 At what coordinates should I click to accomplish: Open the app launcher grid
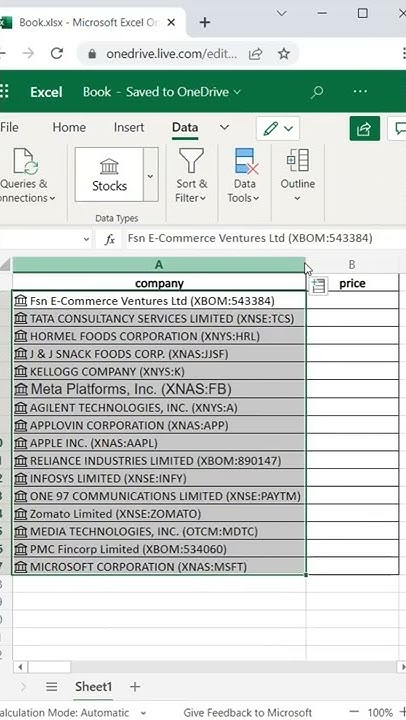click(4, 91)
